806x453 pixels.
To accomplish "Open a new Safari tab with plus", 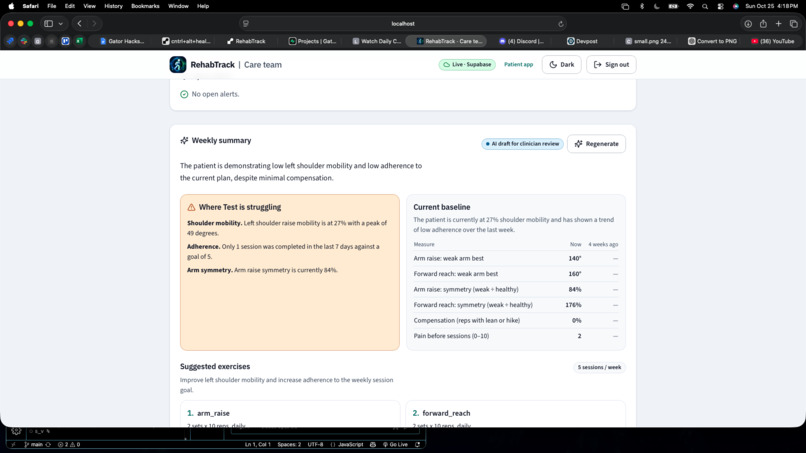I will click(x=779, y=24).
